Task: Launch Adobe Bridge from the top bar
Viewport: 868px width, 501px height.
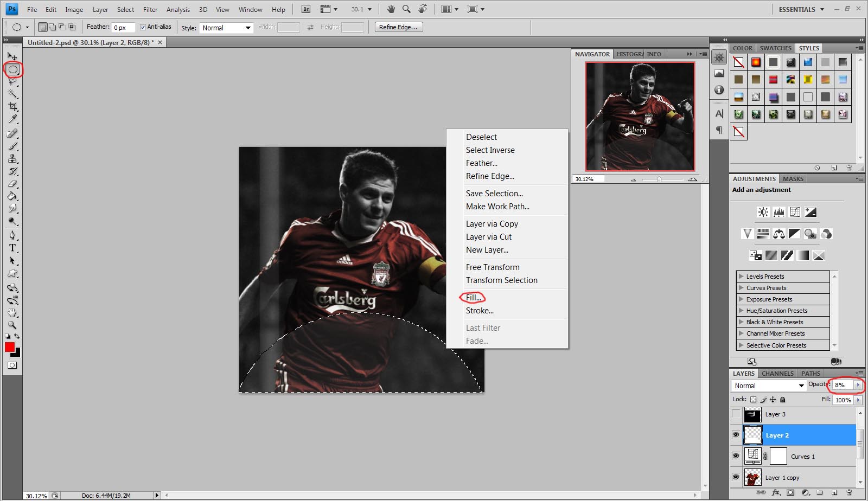Action: pos(306,9)
